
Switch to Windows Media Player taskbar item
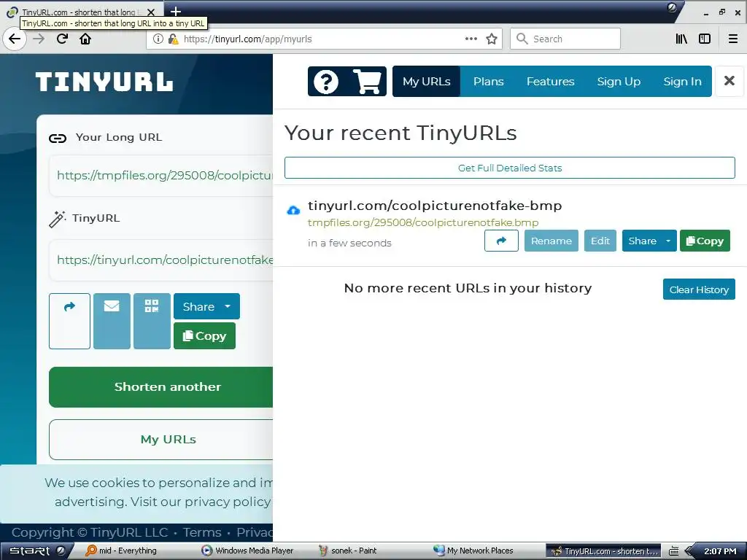point(248,551)
